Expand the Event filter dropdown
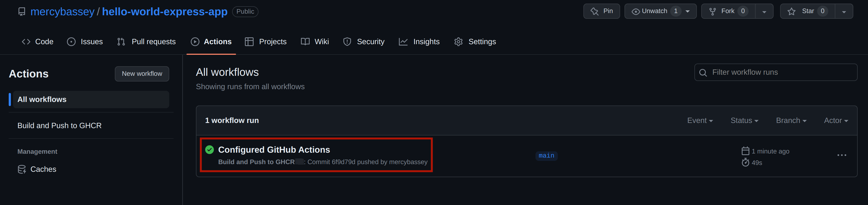868x205 pixels. click(700, 120)
